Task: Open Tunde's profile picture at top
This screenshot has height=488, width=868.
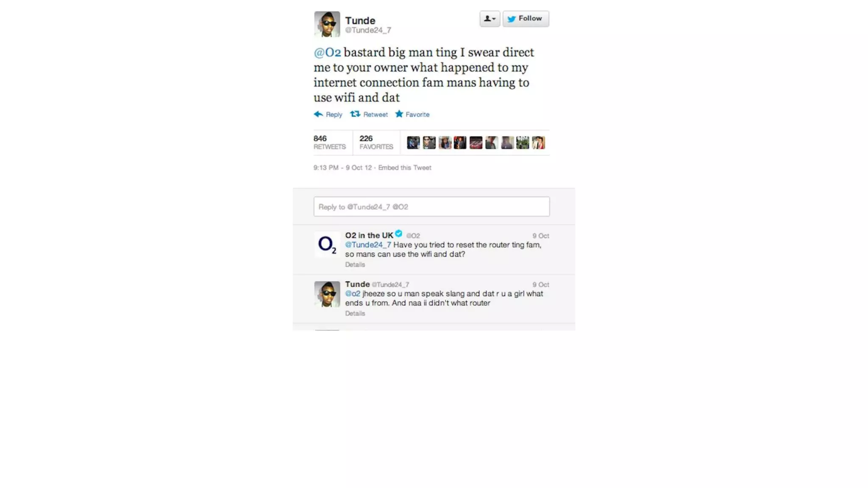Action: pos(327,24)
